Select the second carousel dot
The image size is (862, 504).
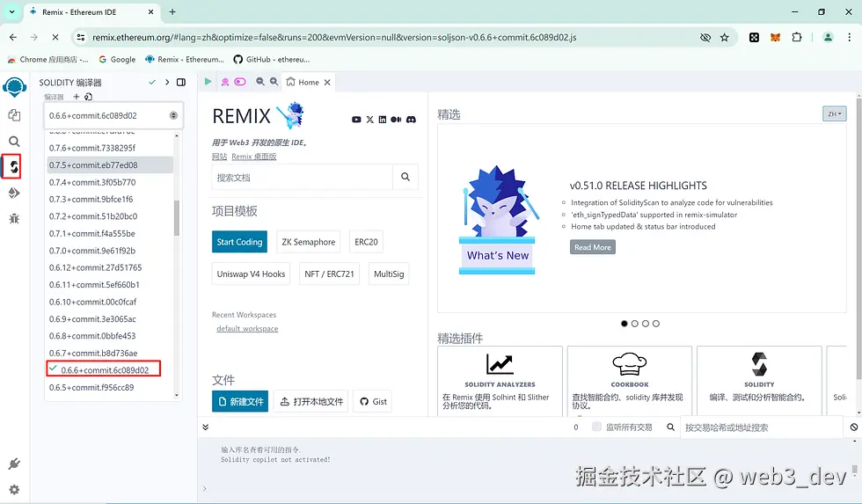pyautogui.click(x=634, y=324)
